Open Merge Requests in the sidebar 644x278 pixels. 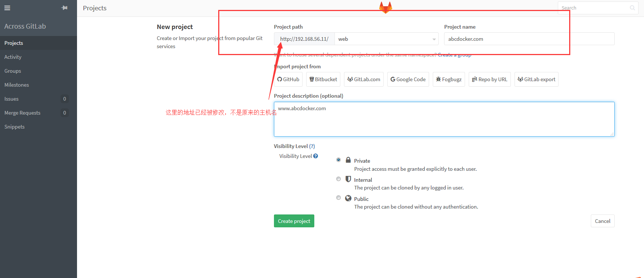click(x=39, y=113)
